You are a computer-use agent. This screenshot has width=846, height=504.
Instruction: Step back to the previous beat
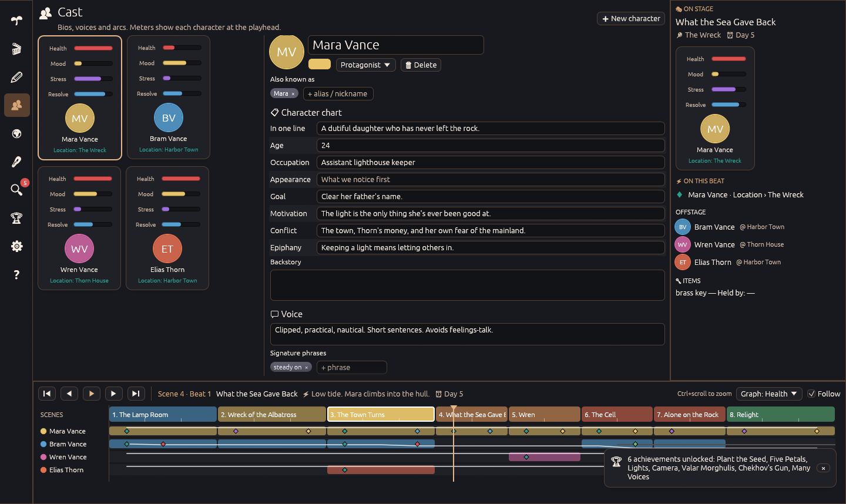coord(69,394)
